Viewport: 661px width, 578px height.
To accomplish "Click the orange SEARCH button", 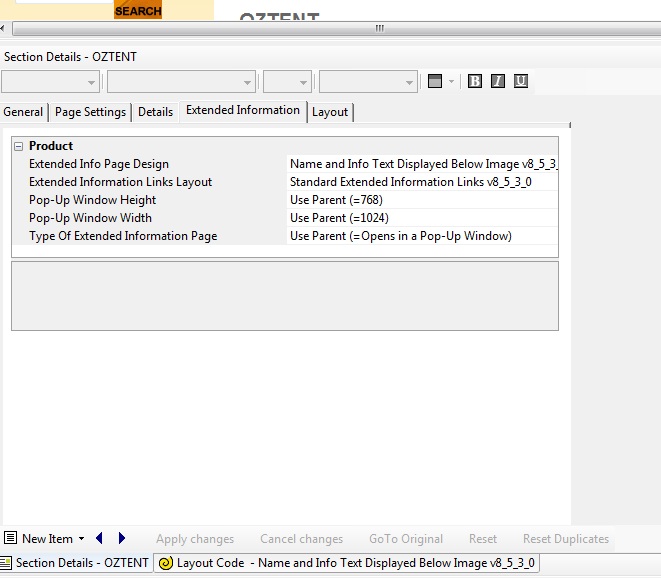I will coord(138,11).
